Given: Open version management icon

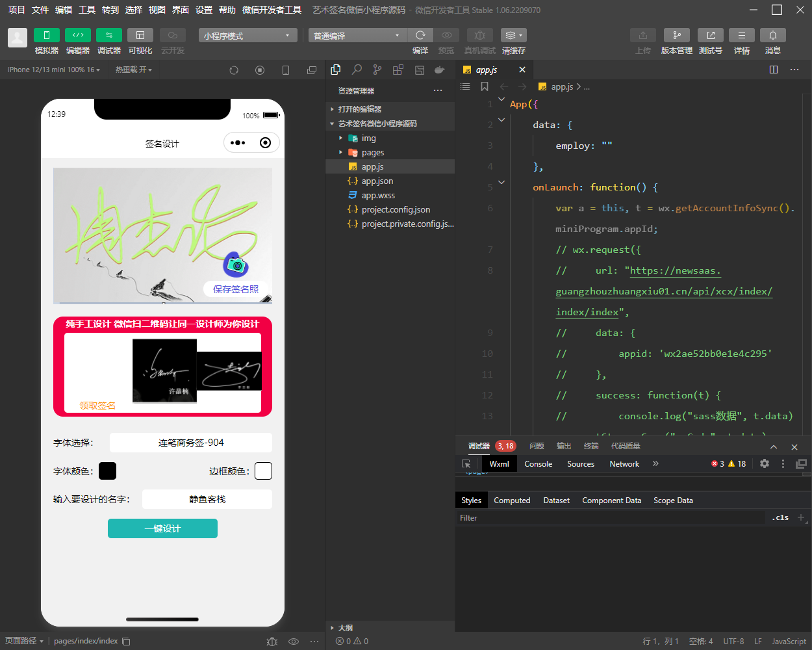Looking at the screenshot, I should tap(676, 35).
